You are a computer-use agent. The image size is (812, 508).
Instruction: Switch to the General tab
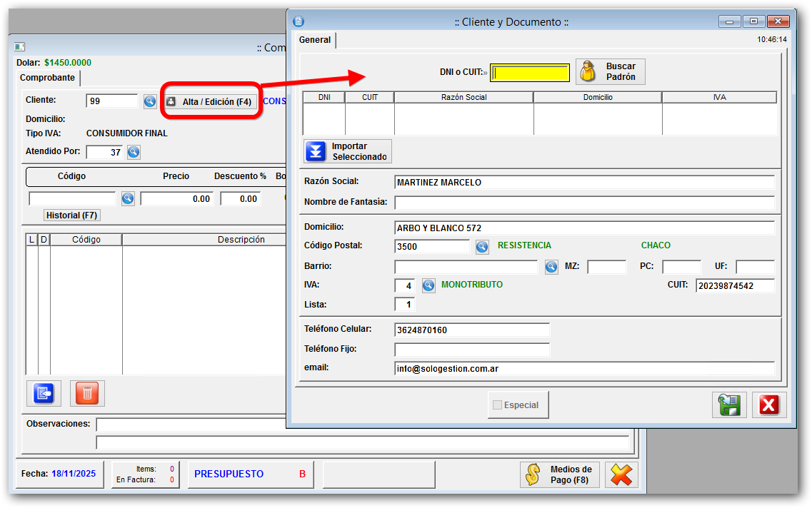[x=314, y=40]
